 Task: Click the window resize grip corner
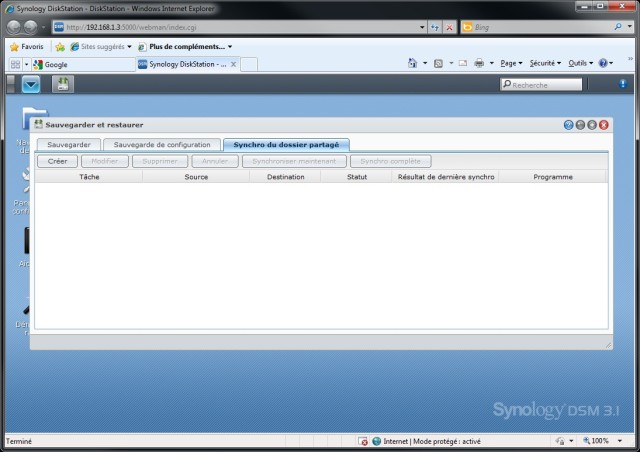click(x=608, y=345)
